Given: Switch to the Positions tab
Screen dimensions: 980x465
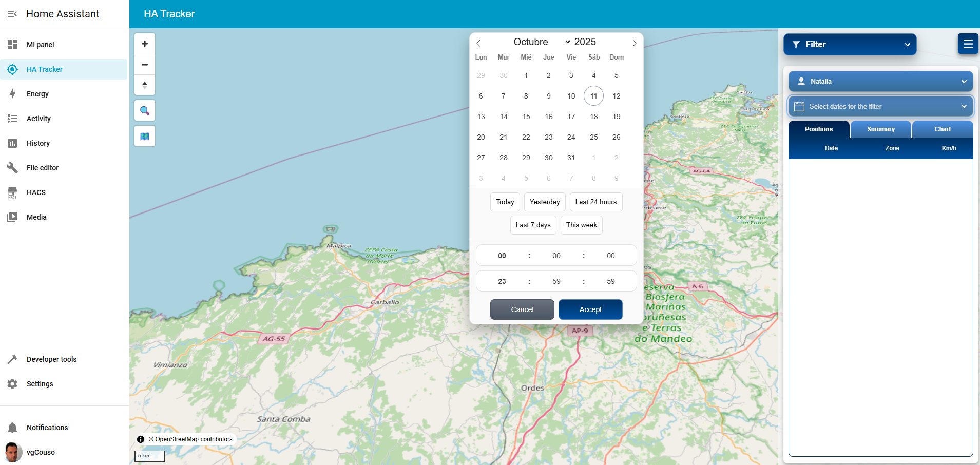Looking at the screenshot, I should click(x=819, y=129).
